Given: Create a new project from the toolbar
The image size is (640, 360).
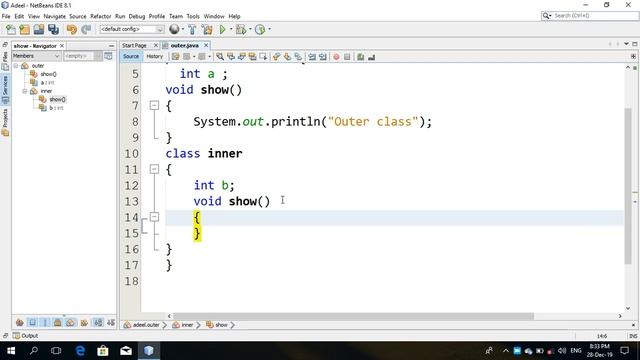Looking at the screenshot, I should pyautogui.click(x=24, y=29).
